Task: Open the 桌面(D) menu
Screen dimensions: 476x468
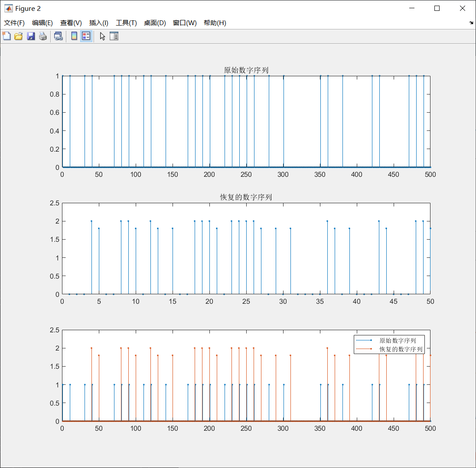Action: (155, 23)
